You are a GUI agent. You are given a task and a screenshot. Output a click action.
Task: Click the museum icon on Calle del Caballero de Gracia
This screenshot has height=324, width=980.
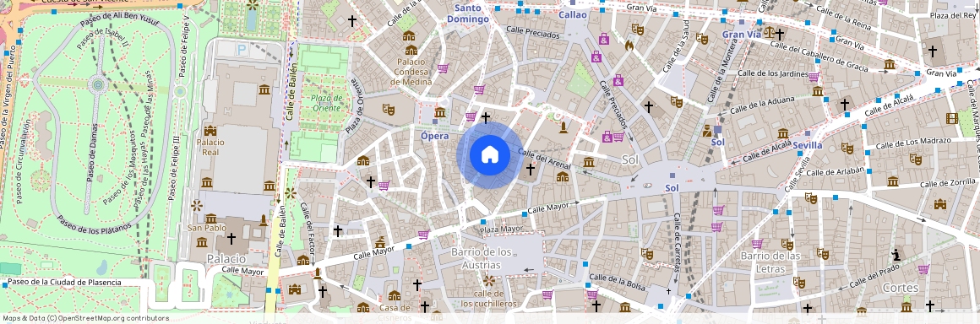(890, 64)
